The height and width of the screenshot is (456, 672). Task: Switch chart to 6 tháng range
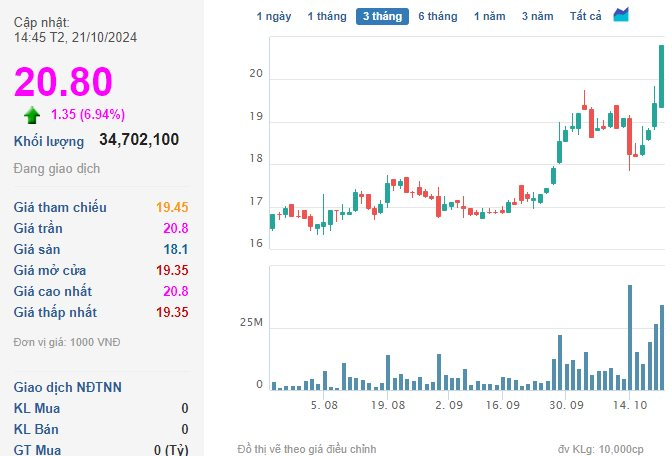(x=438, y=16)
